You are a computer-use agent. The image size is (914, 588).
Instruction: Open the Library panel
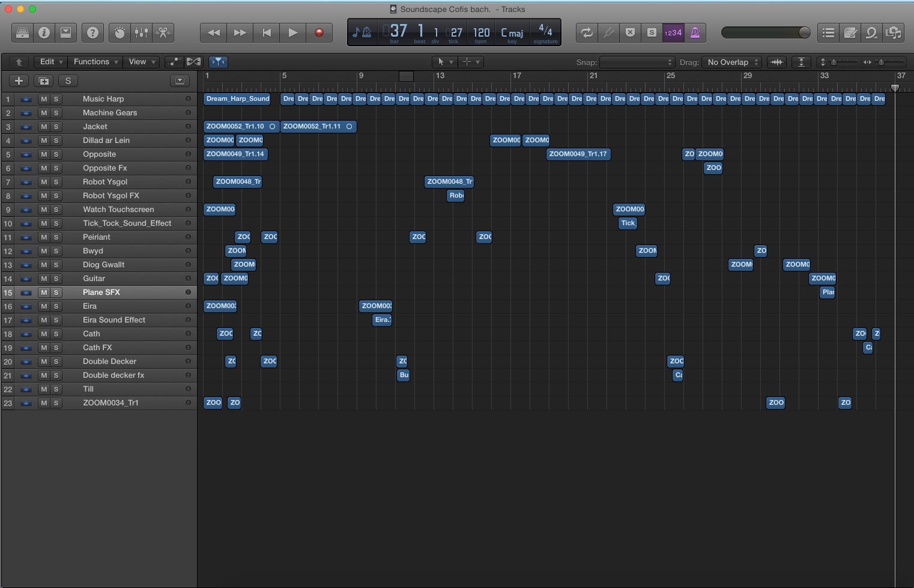click(22, 33)
